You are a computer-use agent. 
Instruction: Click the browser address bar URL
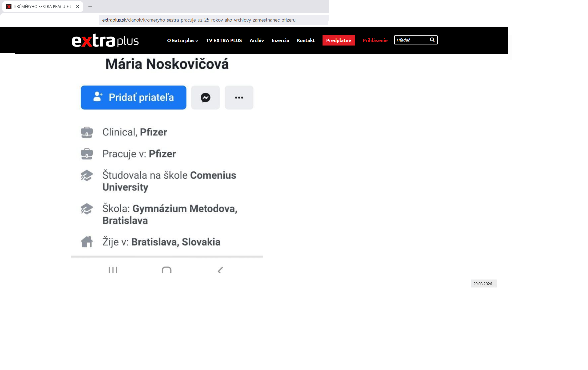click(x=199, y=20)
